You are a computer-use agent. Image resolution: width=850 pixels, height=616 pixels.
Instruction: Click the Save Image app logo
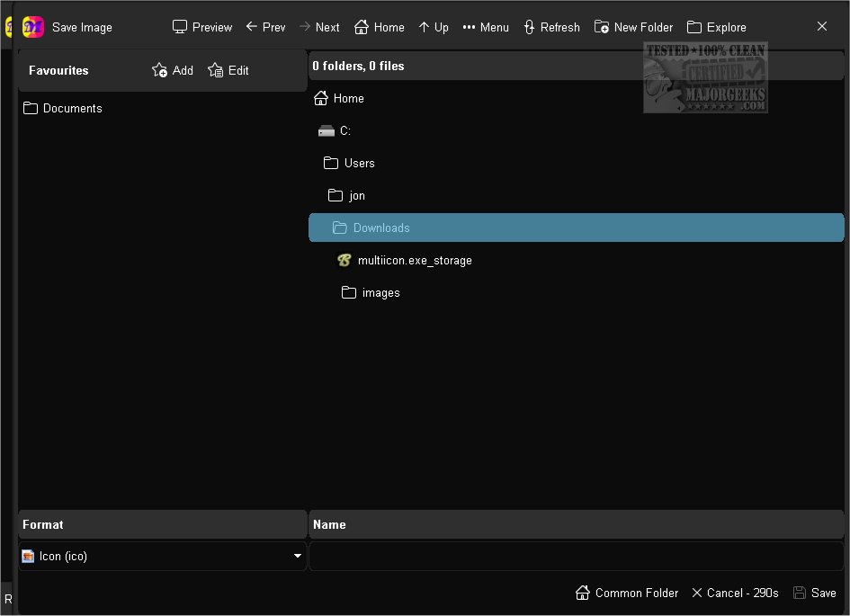(x=33, y=27)
